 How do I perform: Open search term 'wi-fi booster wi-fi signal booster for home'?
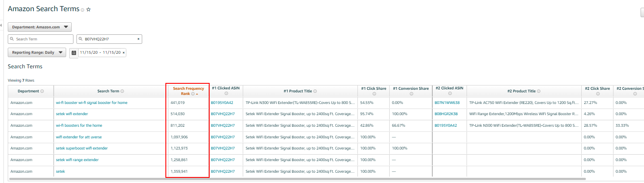pyautogui.click(x=92, y=103)
